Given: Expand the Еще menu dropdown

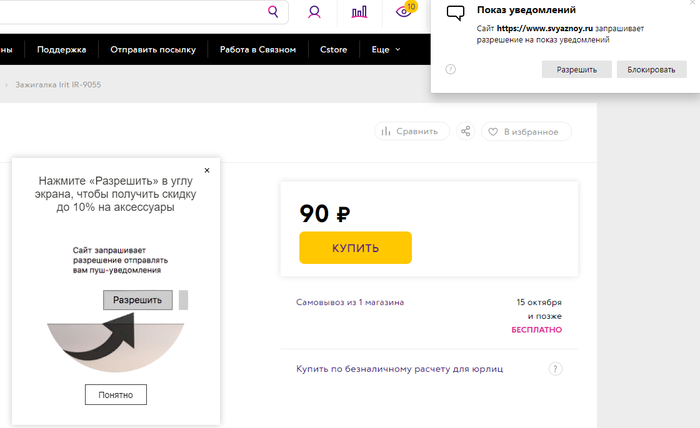Looking at the screenshot, I should [x=385, y=49].
